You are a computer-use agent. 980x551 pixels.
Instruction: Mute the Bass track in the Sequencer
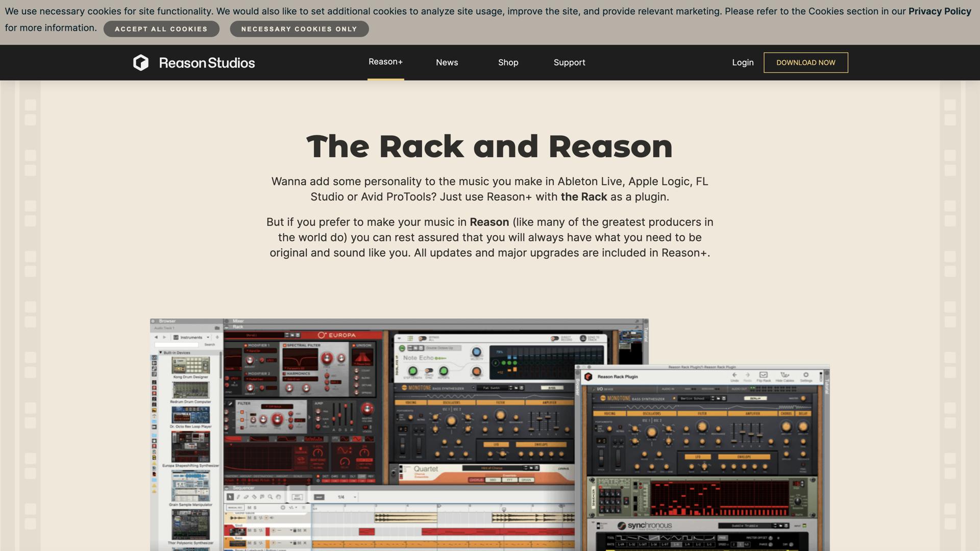coord(249,543)
